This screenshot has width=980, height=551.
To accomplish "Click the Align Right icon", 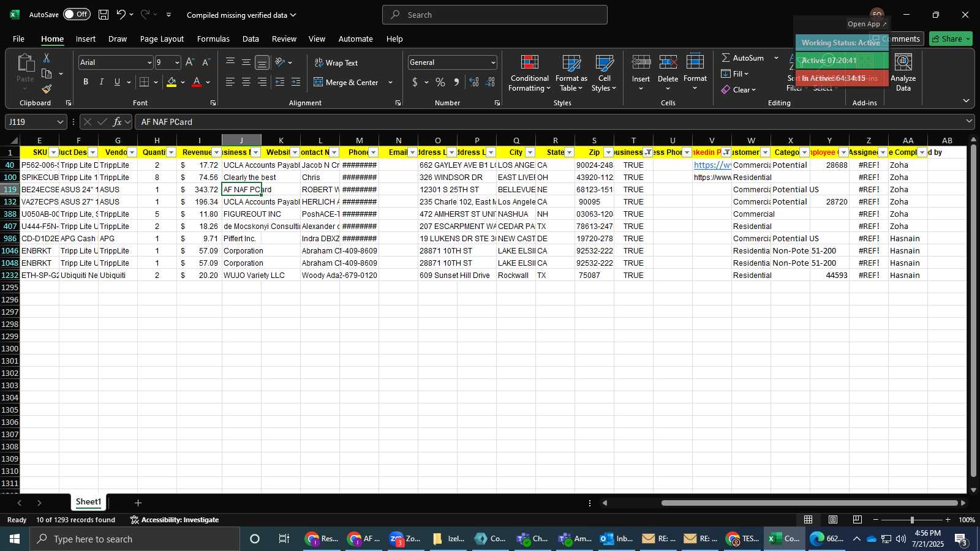I will (x=262, y=82).
